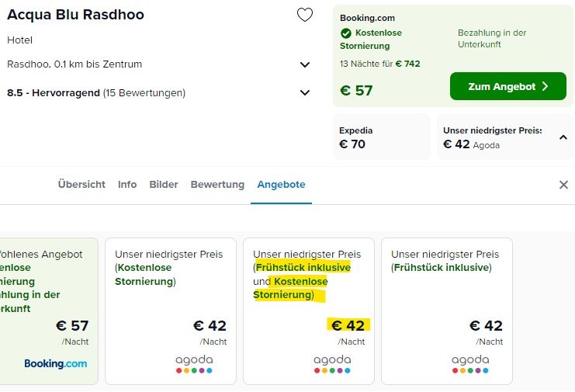Click the agoda logo under Kostenlose Stornierung offer
The height and width of the screenshot is (392, 575).
[x=194, y=364]
